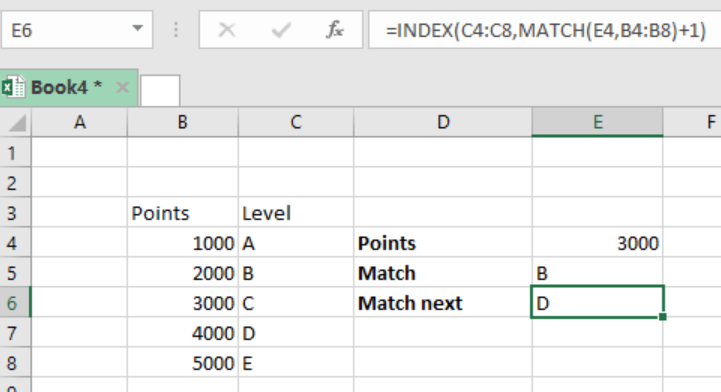Open the Name Box dropdown arrow
This screenshot has height=392, width=721.
pyautogui.click(x=137, y=28)
